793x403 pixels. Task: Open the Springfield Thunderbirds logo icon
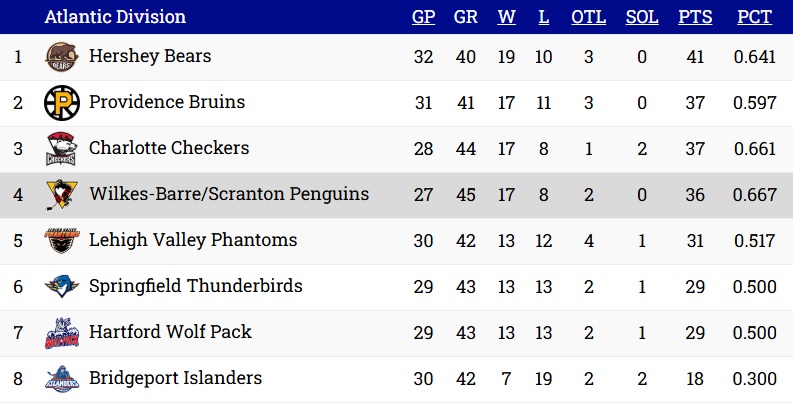point(62,287)
